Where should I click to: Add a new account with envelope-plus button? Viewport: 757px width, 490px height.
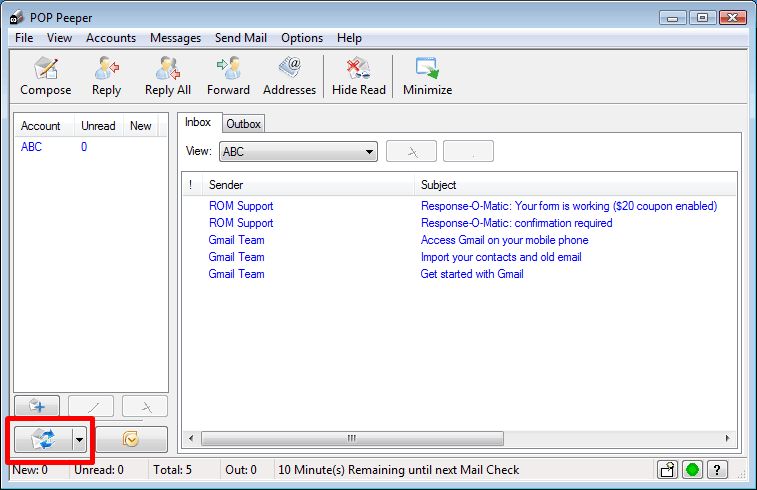(37, 406)
